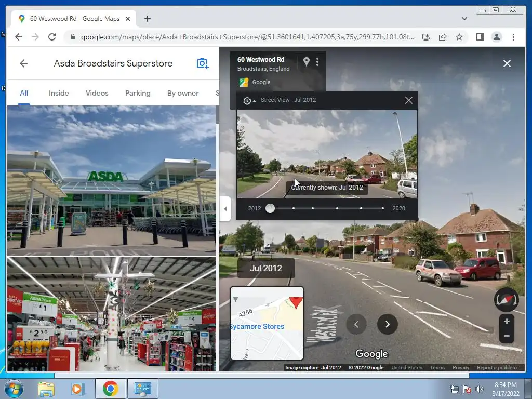Open the Asda storefront photo
This screenshot has width=532, height=399.
pyautogui.click(x=112, y=180)
